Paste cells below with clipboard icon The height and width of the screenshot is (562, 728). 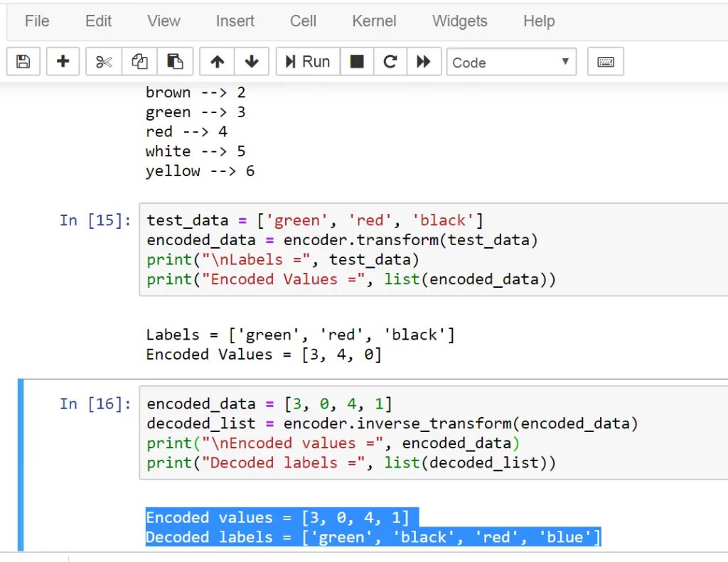(x=175, y=61)
